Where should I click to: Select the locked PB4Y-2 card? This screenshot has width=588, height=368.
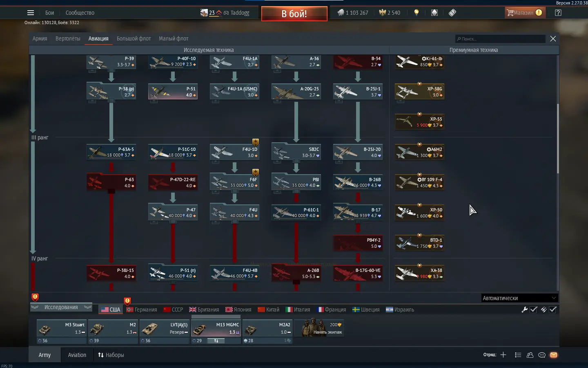click(x=358, y=243)
